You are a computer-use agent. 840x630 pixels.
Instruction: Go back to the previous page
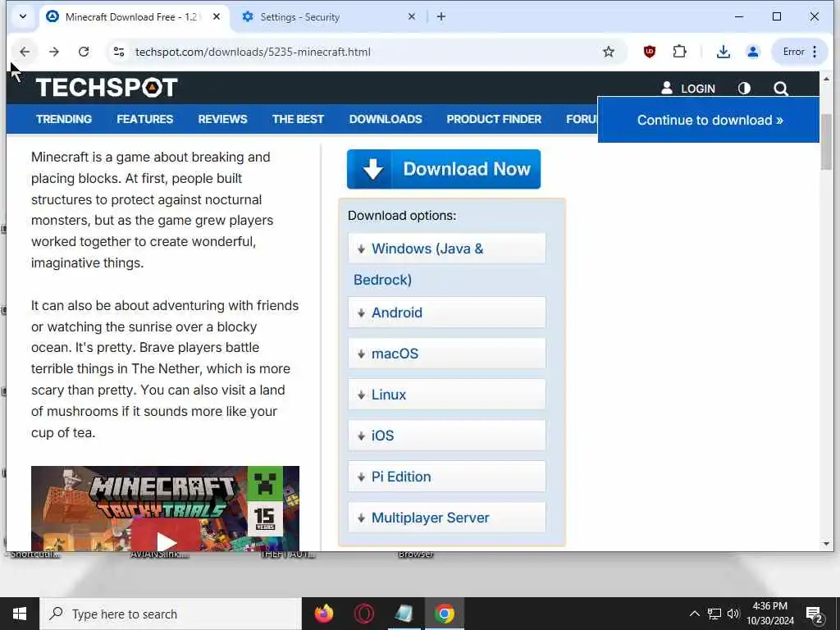coord(25,52)
